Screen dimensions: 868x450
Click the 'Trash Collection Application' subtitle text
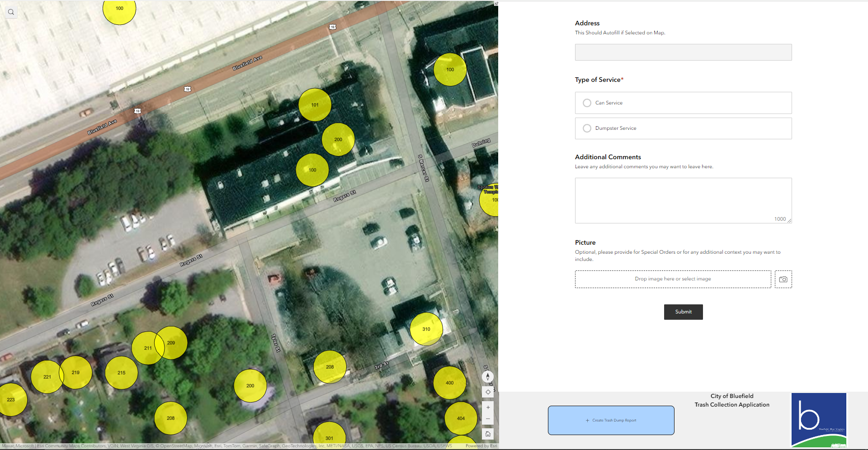[x=732, y=405]
